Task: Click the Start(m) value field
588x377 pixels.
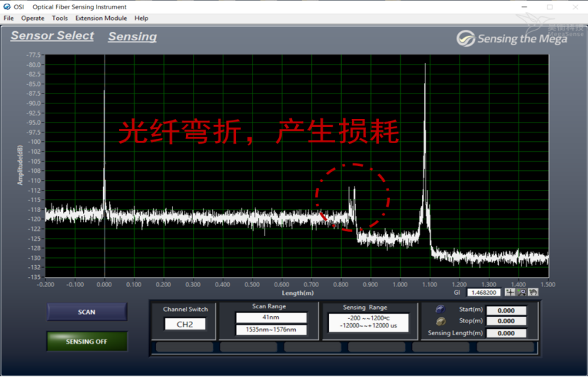Action: [506, 310]
